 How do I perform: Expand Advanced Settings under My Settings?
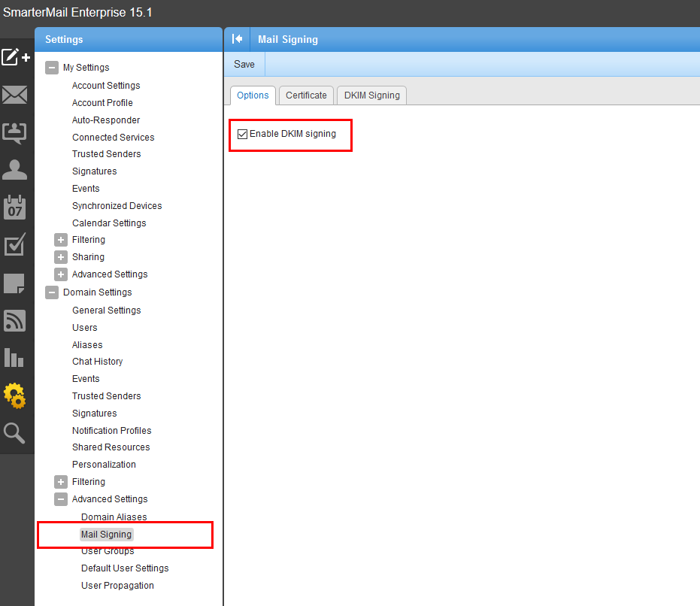pos(61,274)
